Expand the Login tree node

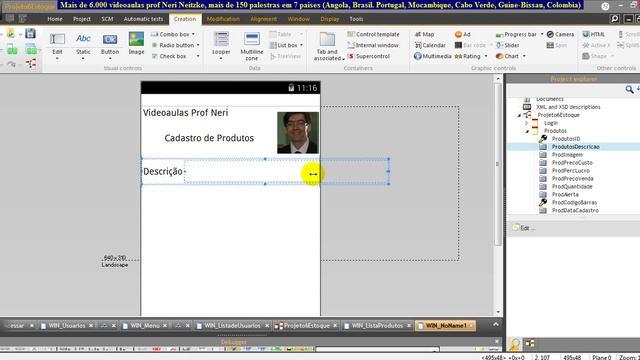click(527, 123)
